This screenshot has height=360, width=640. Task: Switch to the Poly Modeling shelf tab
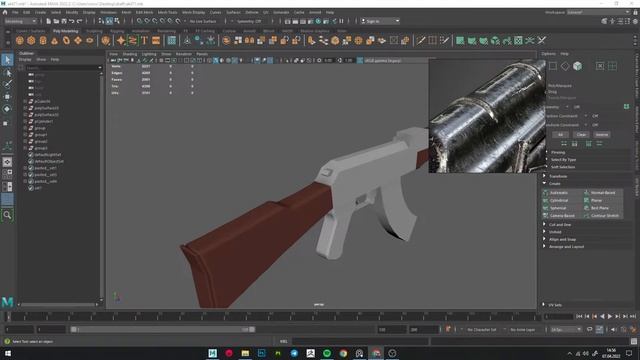65,31
